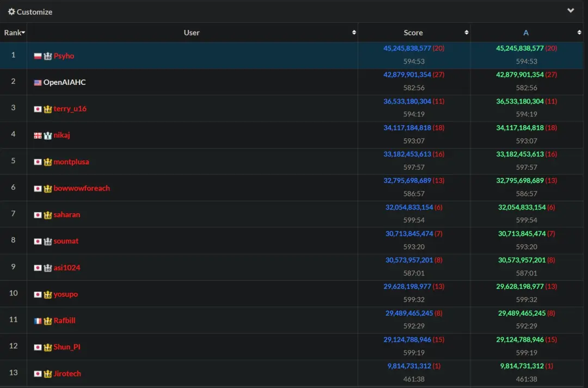588x388 pixels.
Task: Click the crown icon beside Psyho
Action: click(47, 56)
